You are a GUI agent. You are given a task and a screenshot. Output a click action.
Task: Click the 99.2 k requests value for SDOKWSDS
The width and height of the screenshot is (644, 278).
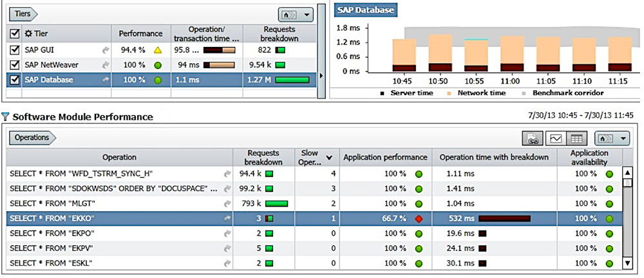tap(251, 189)
